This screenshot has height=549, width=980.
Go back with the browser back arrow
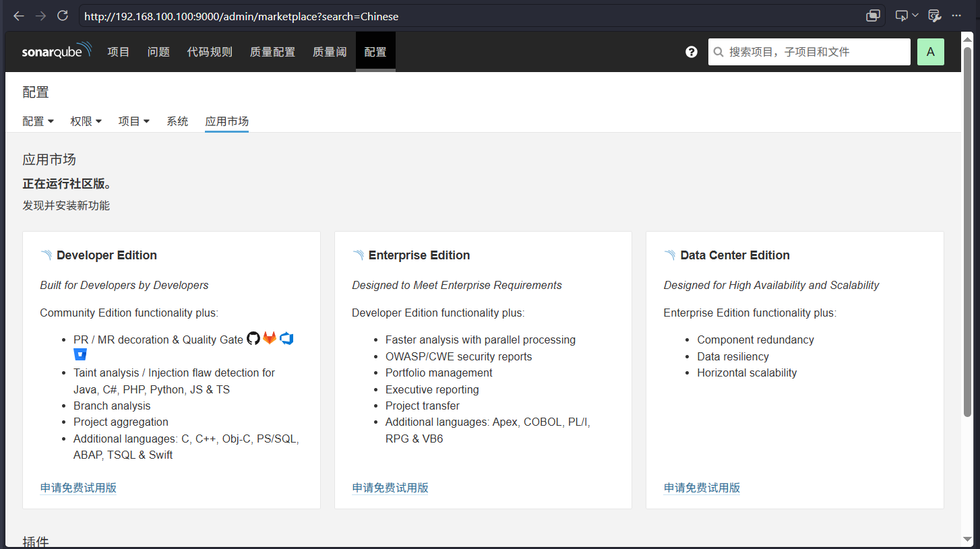click(x=19, y=15)
